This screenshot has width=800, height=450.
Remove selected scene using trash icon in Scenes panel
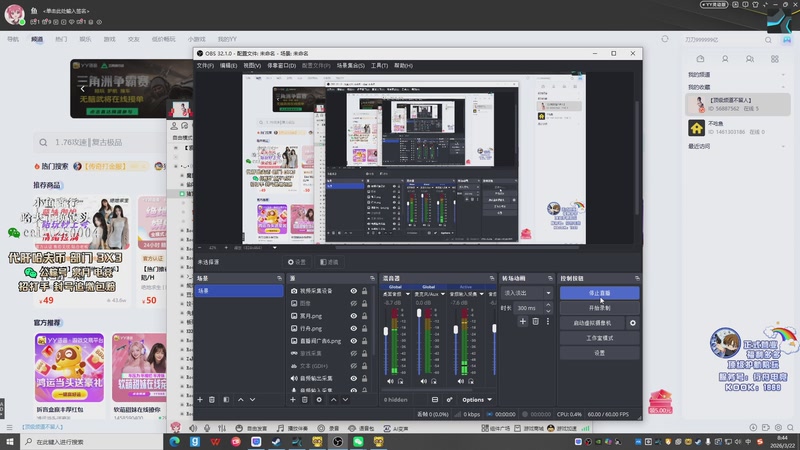coord(212,399)
